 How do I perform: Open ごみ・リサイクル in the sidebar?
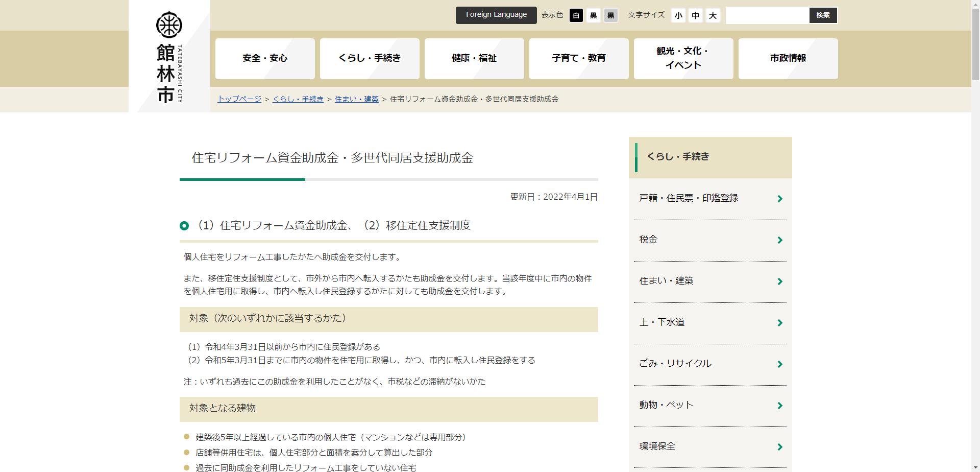[x=710, y=364]
